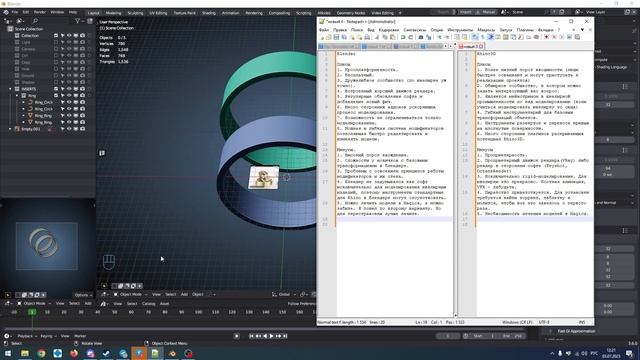Open the Плагины menu in Notepad++

pos(525,30)
